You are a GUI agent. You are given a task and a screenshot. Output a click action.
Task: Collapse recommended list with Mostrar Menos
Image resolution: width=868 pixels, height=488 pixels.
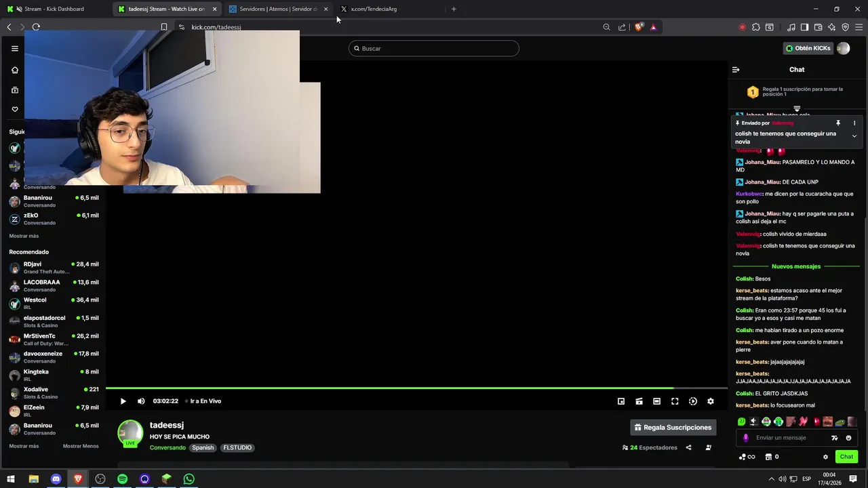(81, 446)
